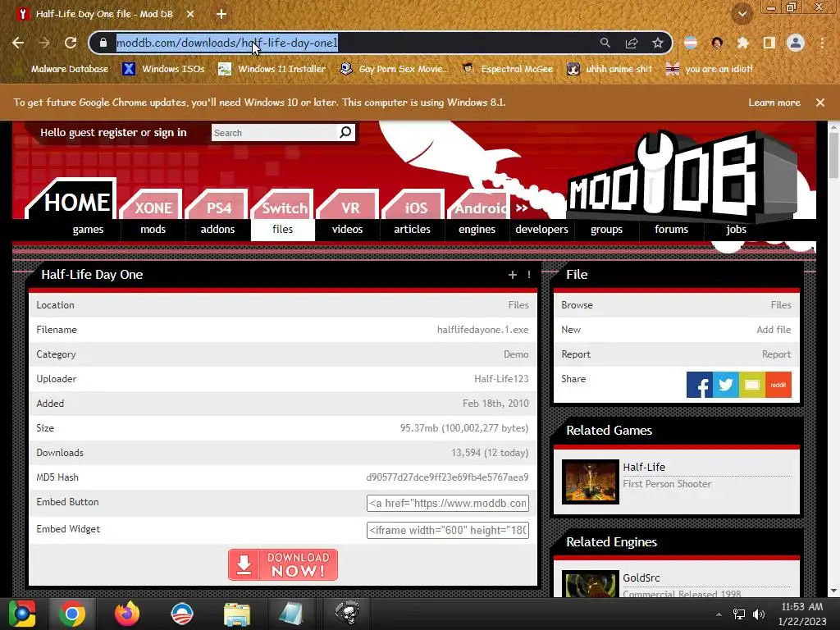This screenshot has width=840, height=630.
Task: Click the address bar zoom magnifier icon
Action: click(x=605, y=43)
